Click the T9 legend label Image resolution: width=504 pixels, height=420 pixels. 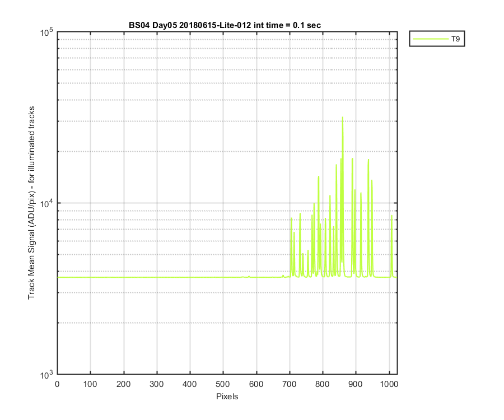[455, 39]
